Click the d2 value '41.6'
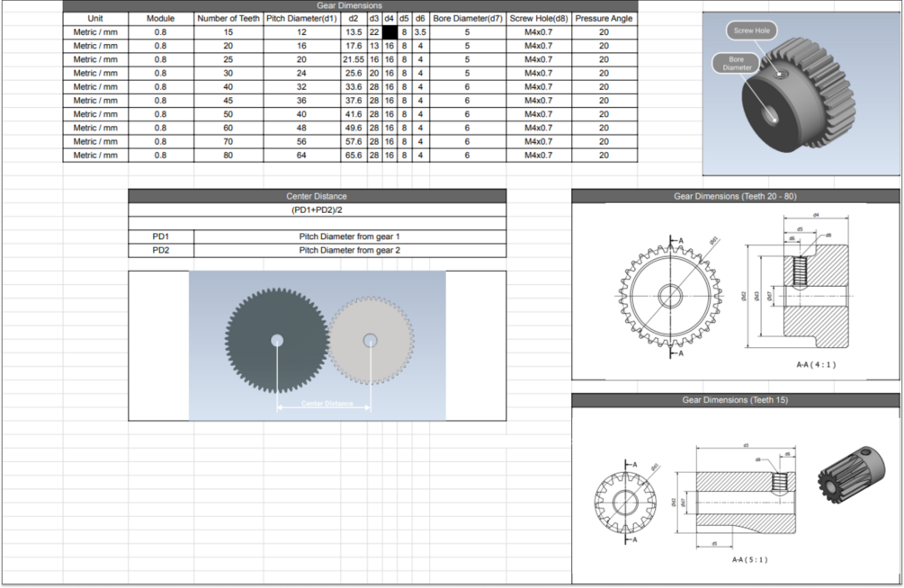904x588 pixels. pos(354,114)
